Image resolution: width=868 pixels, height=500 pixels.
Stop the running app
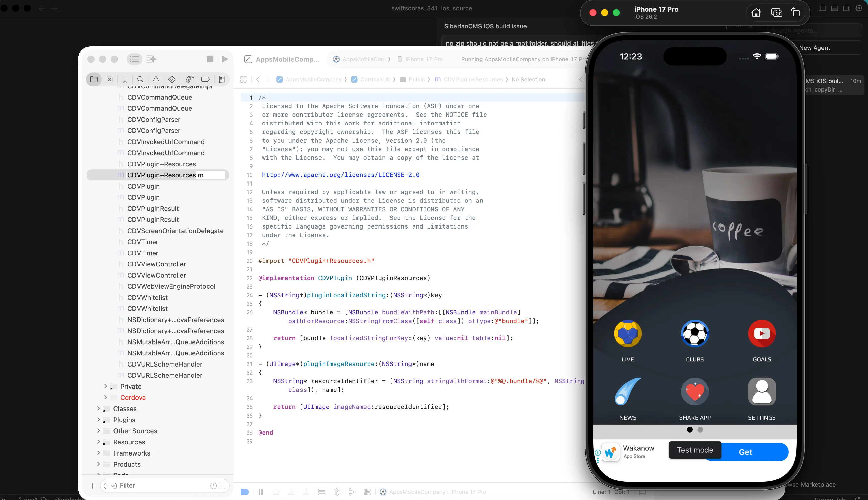click(210, 59)
